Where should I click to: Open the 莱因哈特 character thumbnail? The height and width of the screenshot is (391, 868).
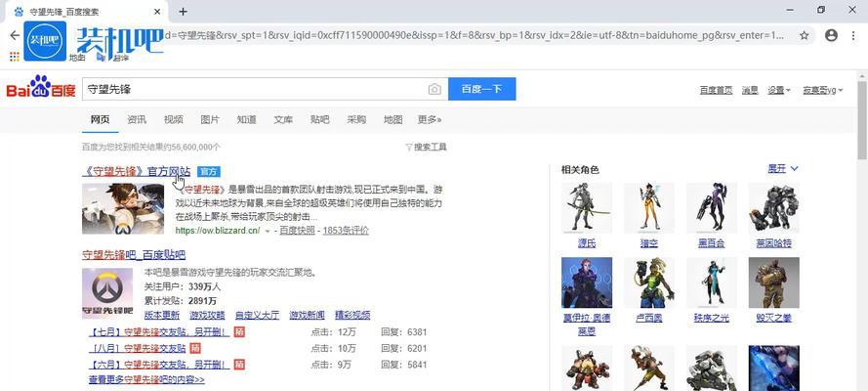(774, 207)
